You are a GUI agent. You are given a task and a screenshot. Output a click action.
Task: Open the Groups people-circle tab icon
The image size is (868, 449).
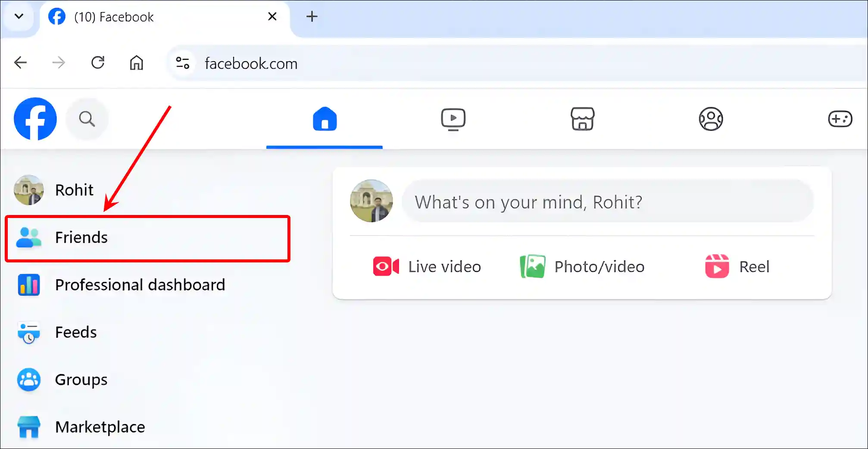click(x=711, y=119)
